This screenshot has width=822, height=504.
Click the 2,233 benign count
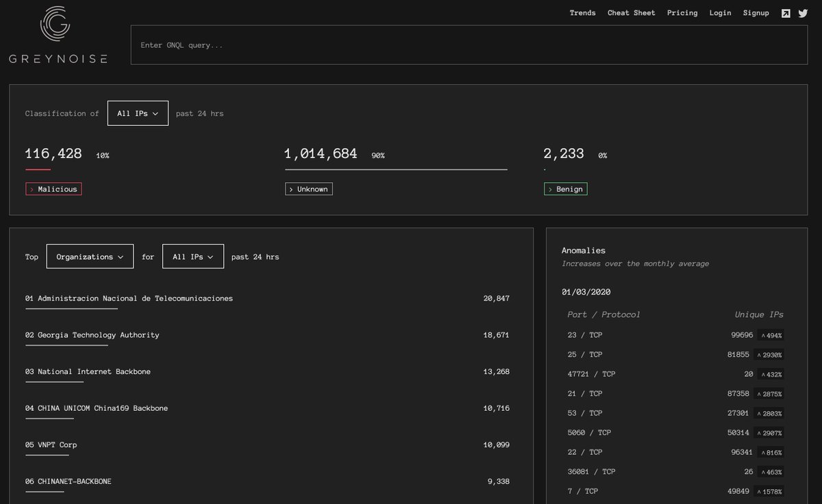[x=564, y=154]
